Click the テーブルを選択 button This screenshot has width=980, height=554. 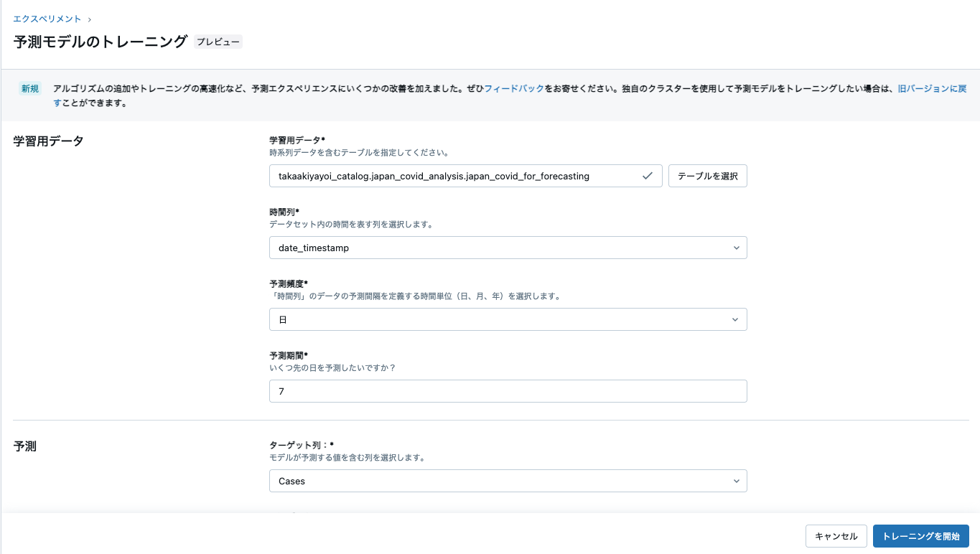(x=707, y=176)
